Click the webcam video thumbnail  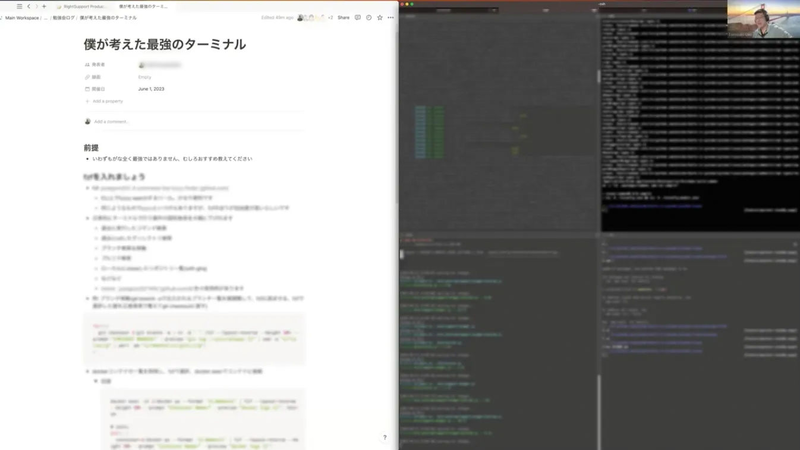coord(763,19)
